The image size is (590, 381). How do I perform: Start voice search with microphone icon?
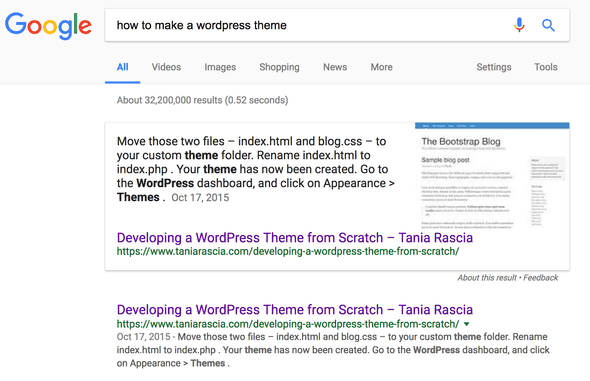[519, 25]
